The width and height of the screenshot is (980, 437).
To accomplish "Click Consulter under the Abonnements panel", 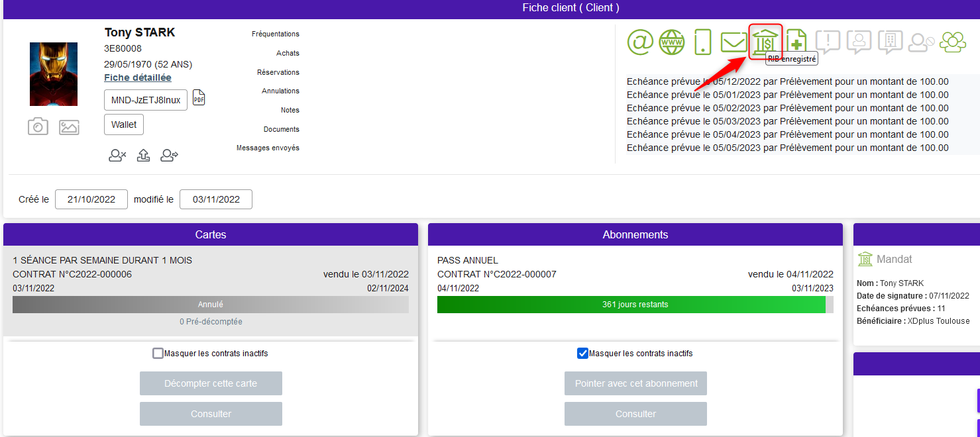I will point(635,414).
